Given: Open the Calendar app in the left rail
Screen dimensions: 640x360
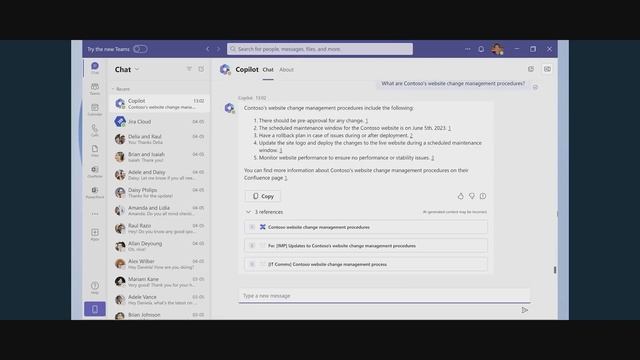Looking at the screenshot, I should coord(95,109).
